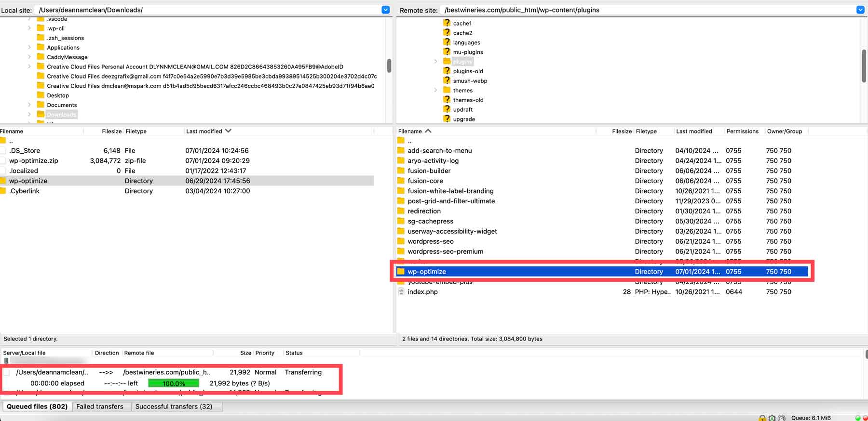Viewport: 868px width, 421px height.
Task: Expand the Downloads folder in local tree
Action: click(29, 114)
